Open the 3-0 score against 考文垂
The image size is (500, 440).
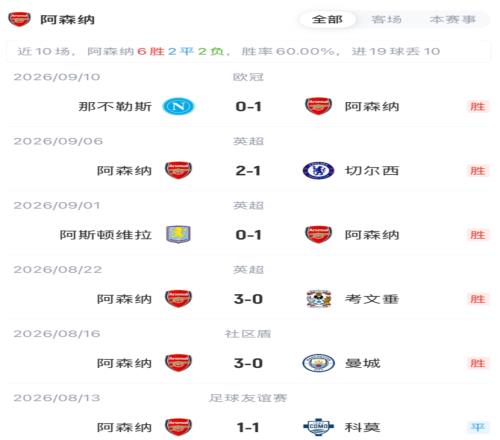point(249,299)
